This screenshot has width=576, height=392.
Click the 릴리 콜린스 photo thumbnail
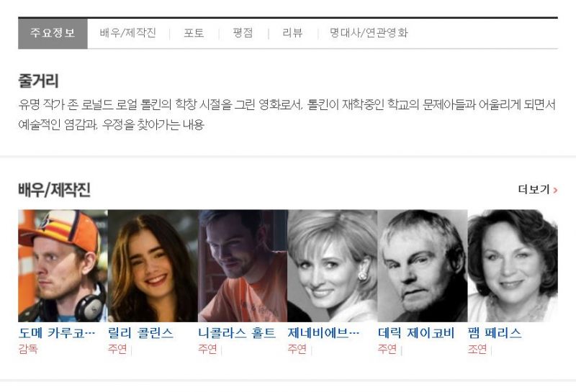pos(153,265)
